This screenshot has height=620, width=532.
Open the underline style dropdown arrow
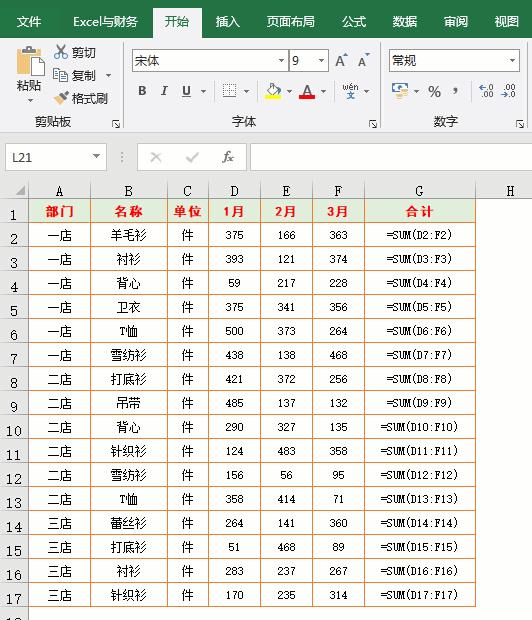point(203,91)
